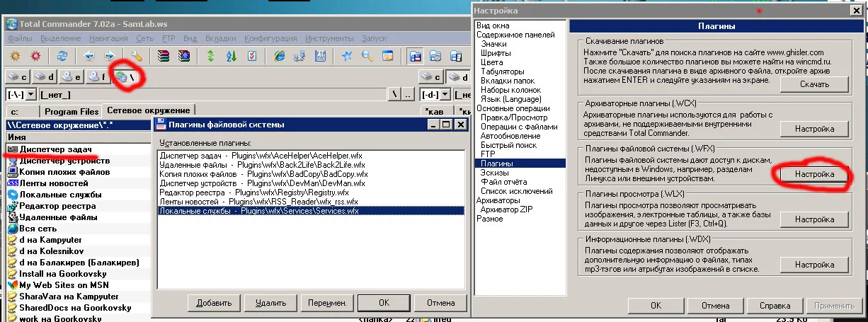Image resolution: width=868 pixels, height=322 pixels.
Task: Switch to Program Files tab
Action: [x=71, y=111]
